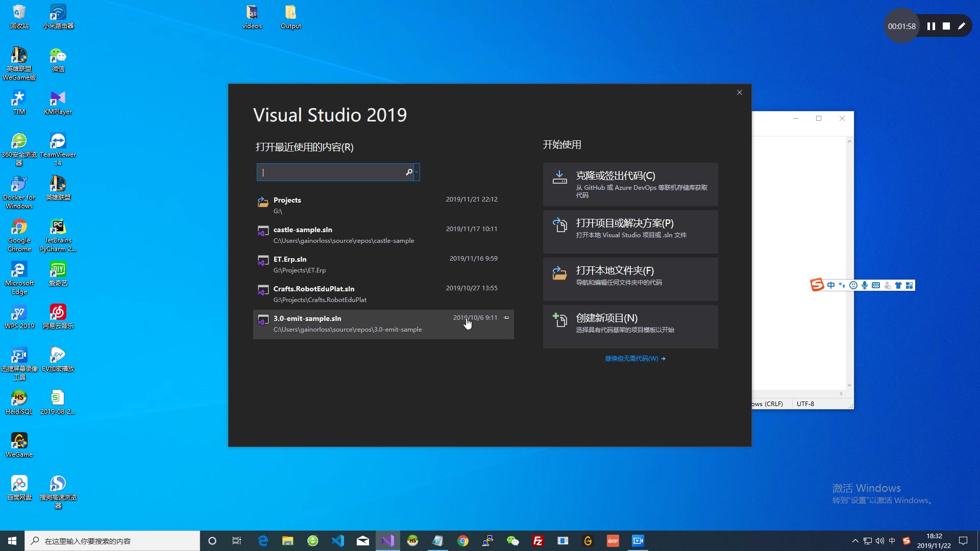Click the Windows taskbar search box
Image resolution: width=980 pixels, height=551 pixels.
coord(112,541)
